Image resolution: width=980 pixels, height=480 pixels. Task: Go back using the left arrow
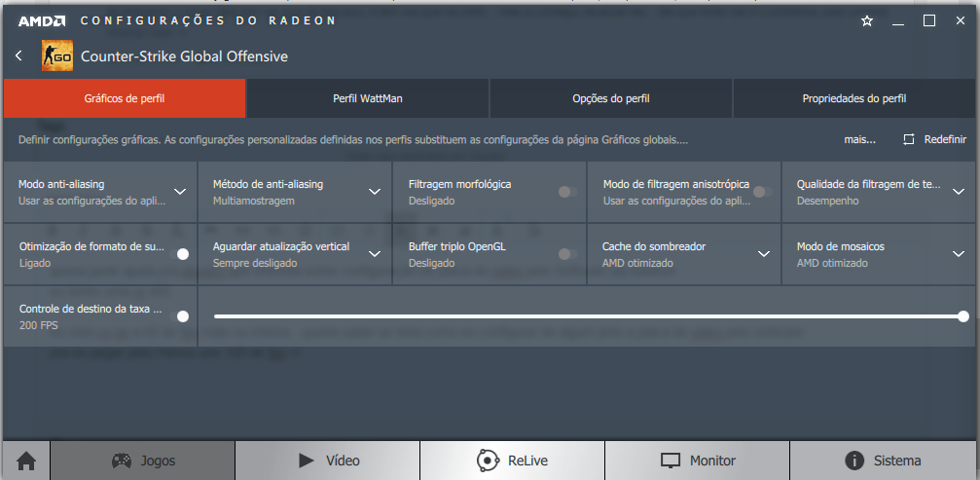point(18,55)
